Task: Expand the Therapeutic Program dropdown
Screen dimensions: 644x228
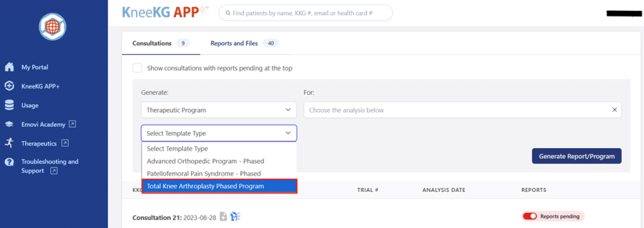Action: (x=219, y=110)
